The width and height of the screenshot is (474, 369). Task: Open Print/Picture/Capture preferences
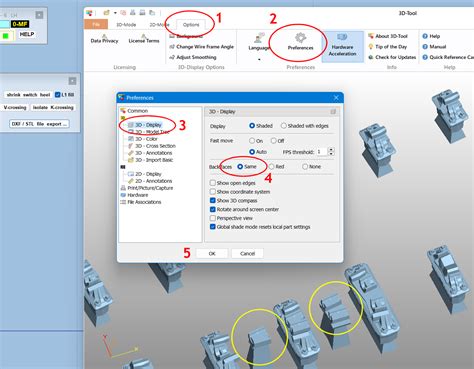[x=147, y=188]
